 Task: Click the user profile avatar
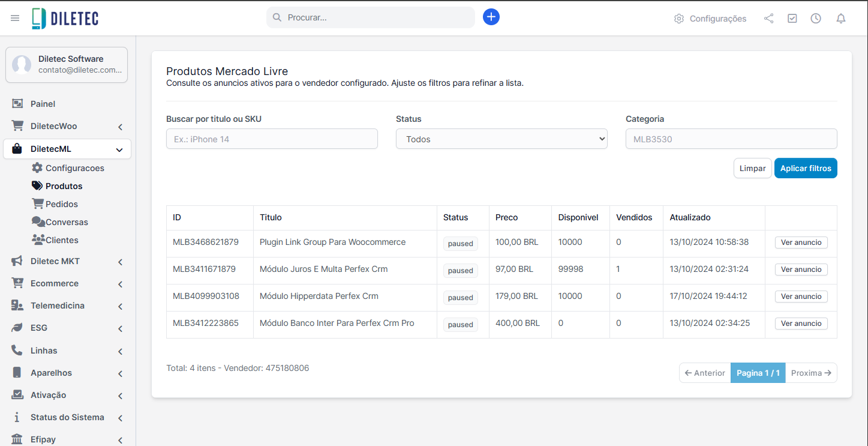22,65
